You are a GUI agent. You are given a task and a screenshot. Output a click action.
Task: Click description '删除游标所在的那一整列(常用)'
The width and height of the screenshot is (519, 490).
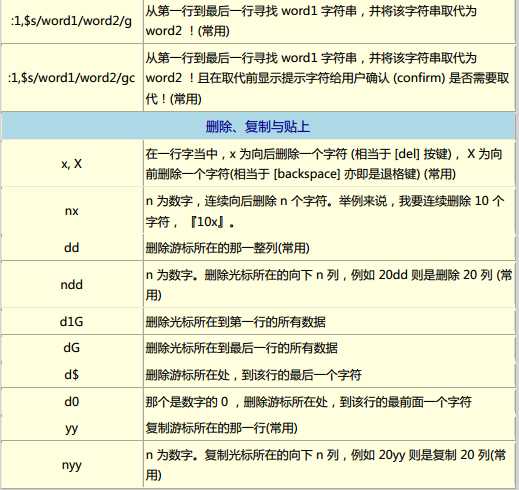coord(228,248)
